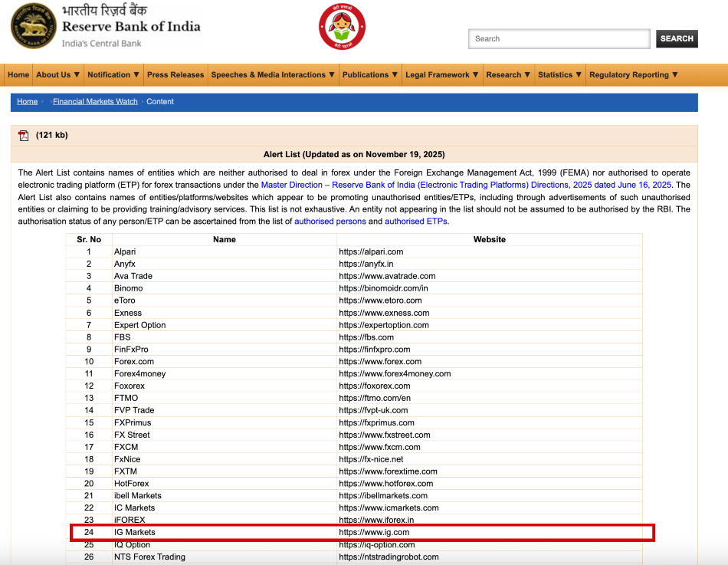Select the FinFxPro name cell
The height and width of the screenshot is (565, 728).
[225, 350]
